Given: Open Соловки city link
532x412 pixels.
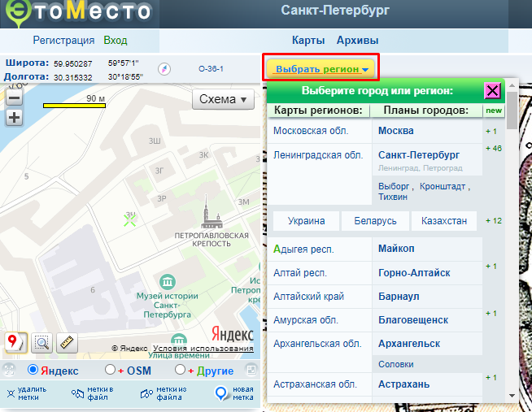Looking at the screenshot, I should [x=396, y=364].
